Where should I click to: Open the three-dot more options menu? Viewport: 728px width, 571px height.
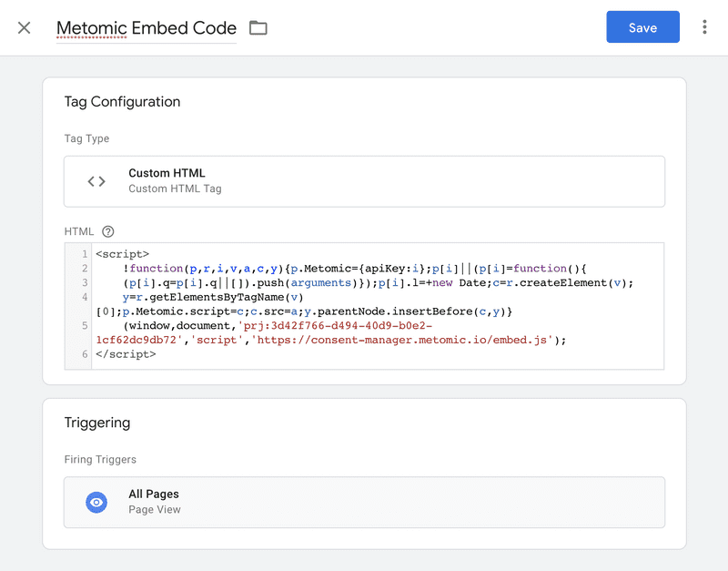point(704,27)
